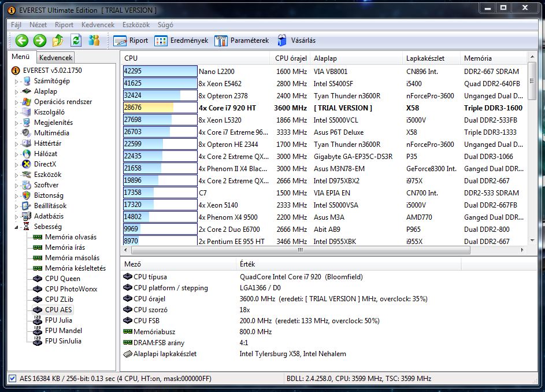Image resolution: width=545 pixels, height=392 pixels.
Task: Expand the Megjelenítés tree node
Action: click(x=16, y=123)
